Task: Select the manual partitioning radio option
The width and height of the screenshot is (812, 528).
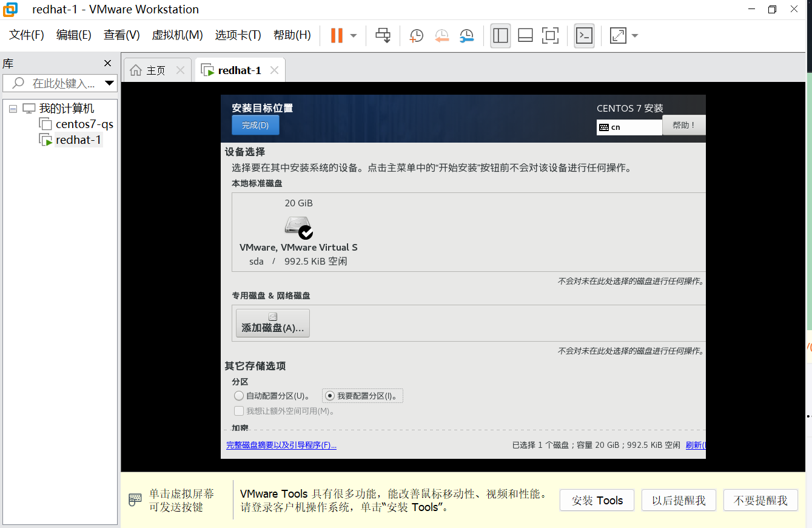Action: [330, 396]
